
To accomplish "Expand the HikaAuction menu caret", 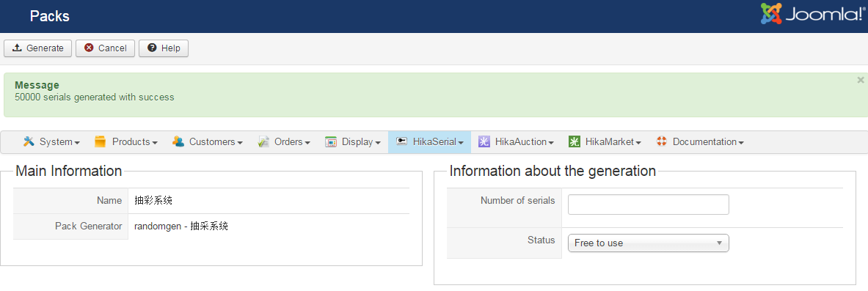I will pyautogui.click(x=551, y=143).
